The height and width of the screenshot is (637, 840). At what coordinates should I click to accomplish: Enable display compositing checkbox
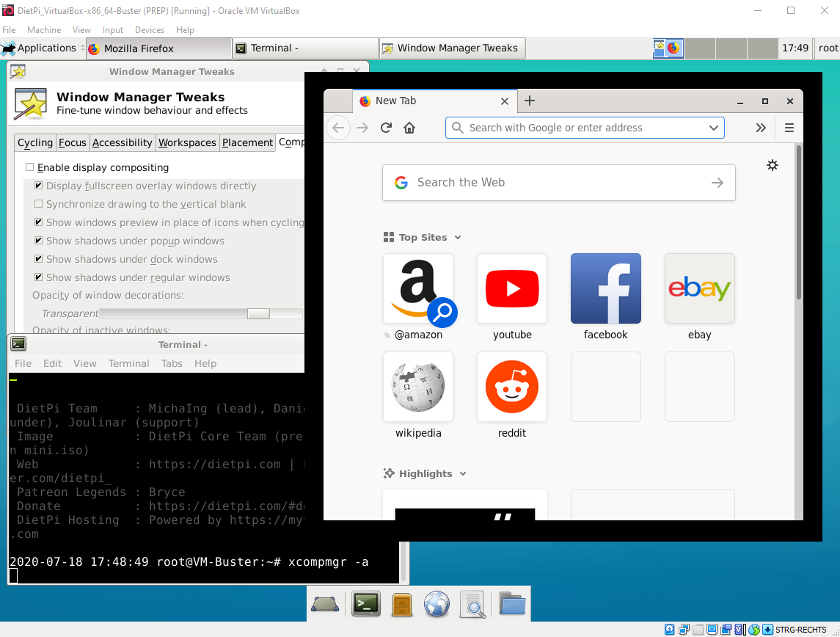(29, 167)
